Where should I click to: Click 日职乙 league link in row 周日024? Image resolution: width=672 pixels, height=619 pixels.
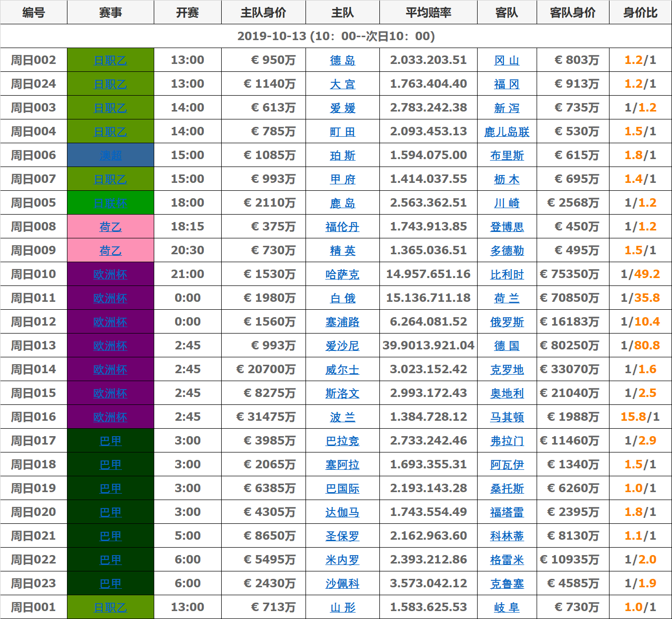point(111,84)
